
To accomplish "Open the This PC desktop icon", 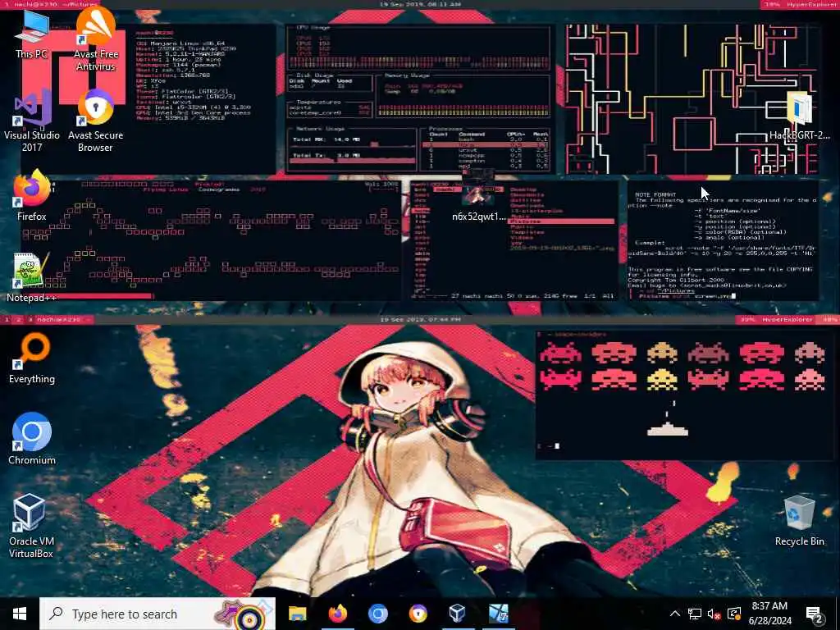I will (x=32, y=35).
